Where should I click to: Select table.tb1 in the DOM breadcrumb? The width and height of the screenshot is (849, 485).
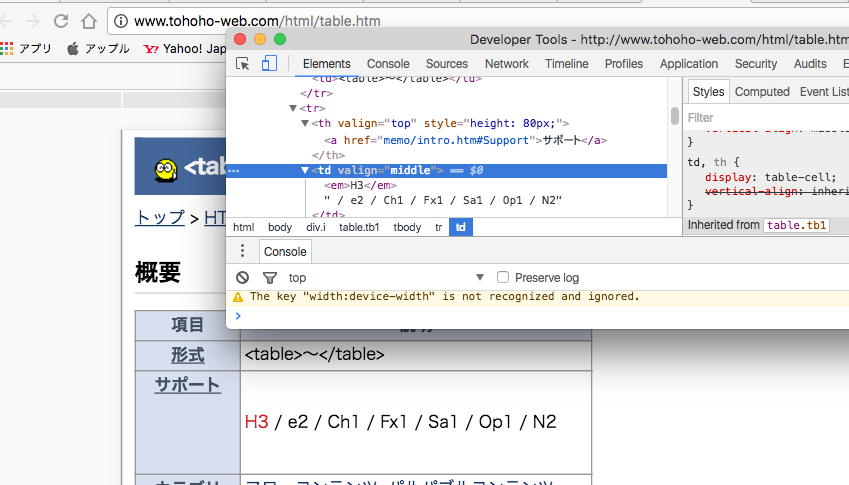pos(359,227)
